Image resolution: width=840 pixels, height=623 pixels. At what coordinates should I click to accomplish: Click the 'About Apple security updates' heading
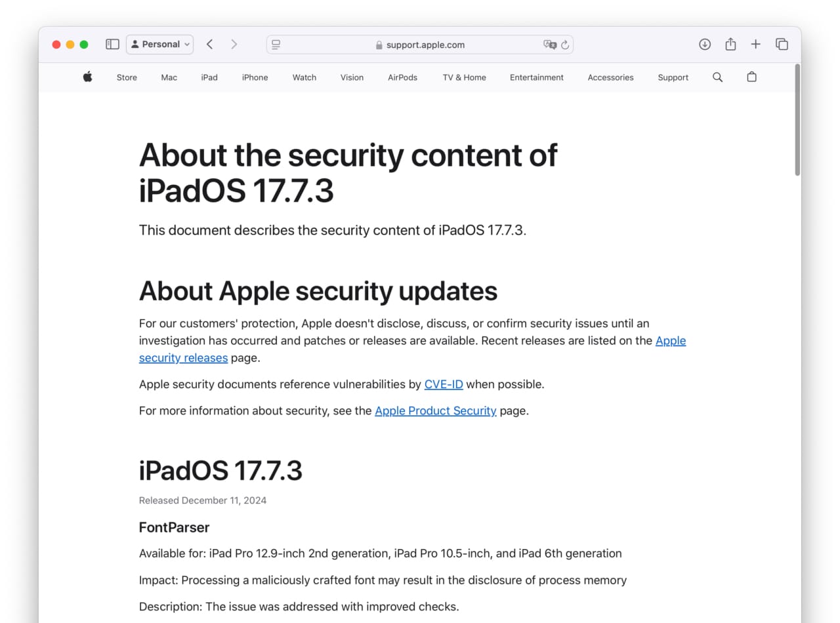pyautogui.click(x=318, y=291)
